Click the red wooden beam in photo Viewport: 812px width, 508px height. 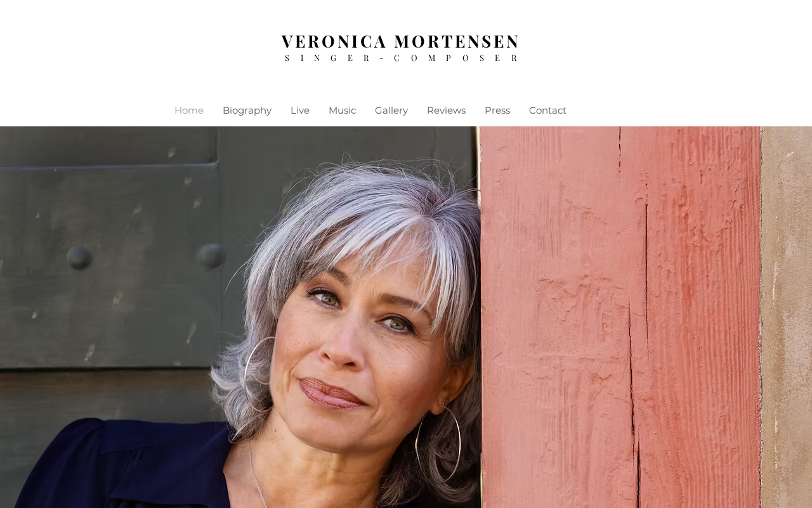click(x=620, y=317)
